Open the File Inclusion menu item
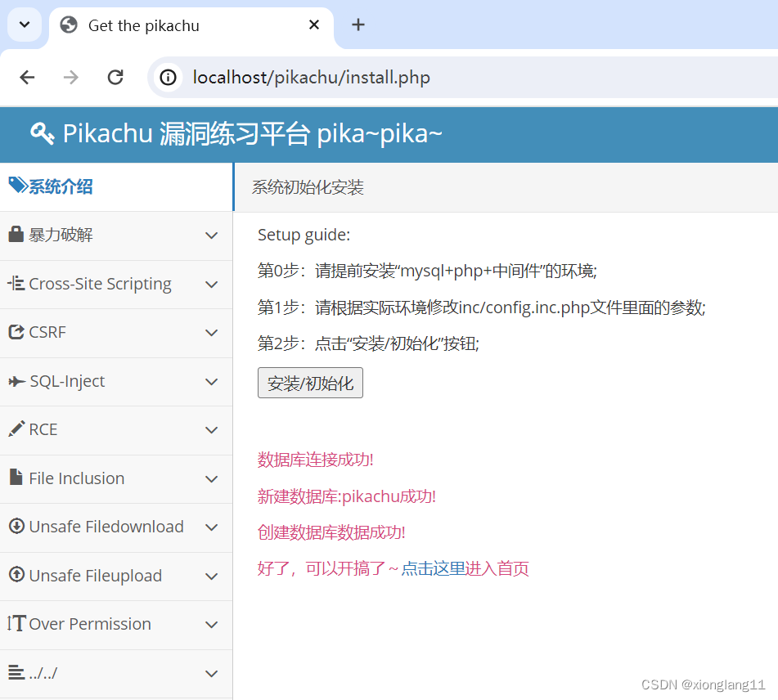Screen dimensions: 778x700 click(x=116, y=478)
